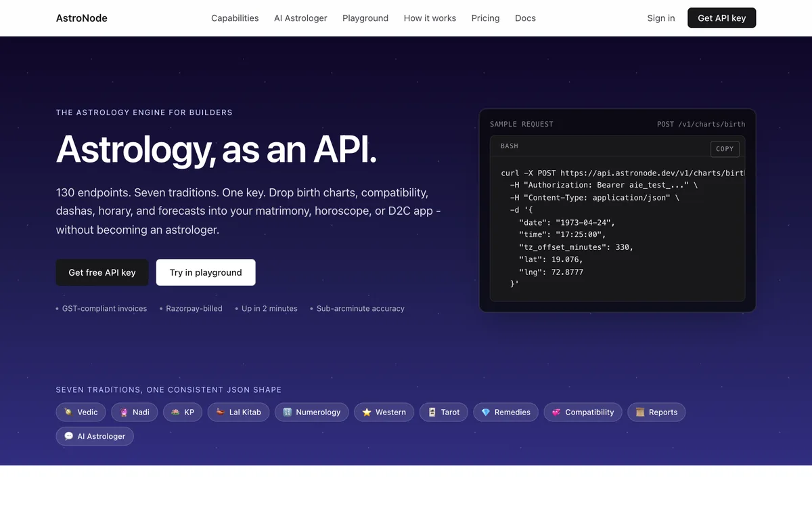
Task: Click the Content-Type application/json line
Action: click(594, 198)
